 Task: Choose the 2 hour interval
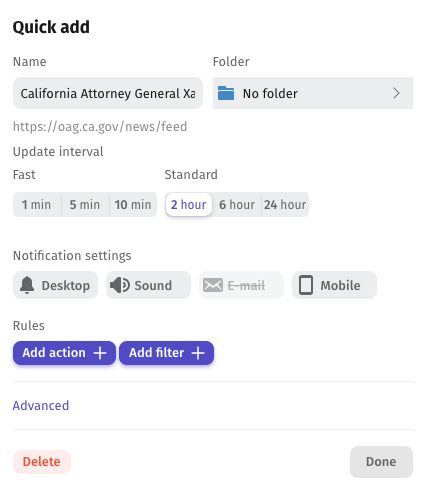point(189,204)
